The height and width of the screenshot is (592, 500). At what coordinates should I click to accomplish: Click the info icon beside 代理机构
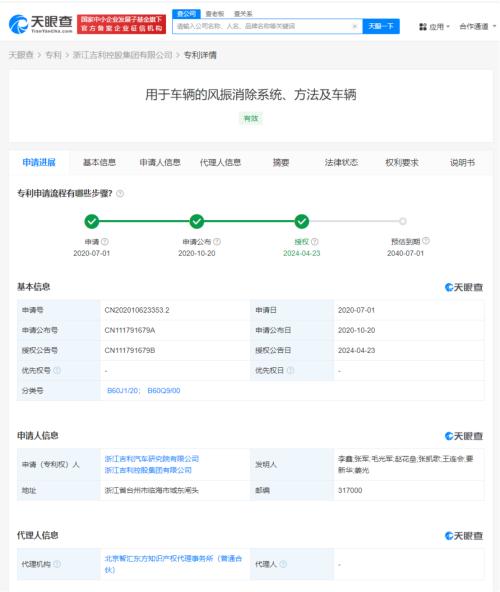click(x=57, y=564)
